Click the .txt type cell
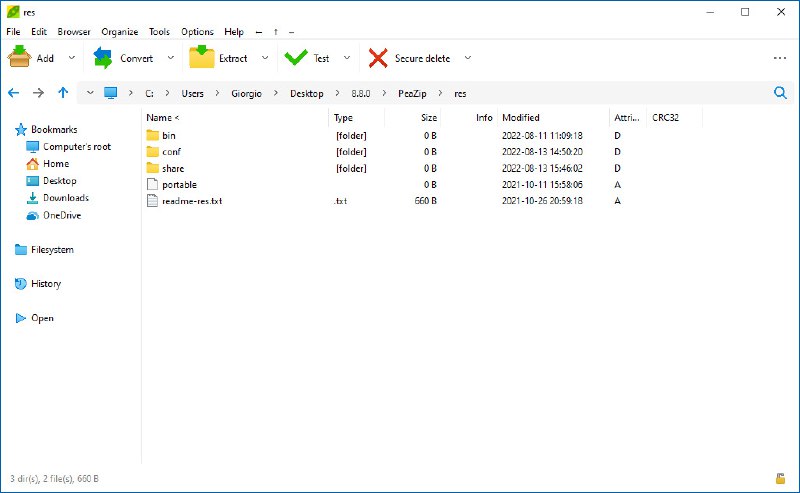The height and width of the screenshot is (493, 800). [x=341, y=201]
